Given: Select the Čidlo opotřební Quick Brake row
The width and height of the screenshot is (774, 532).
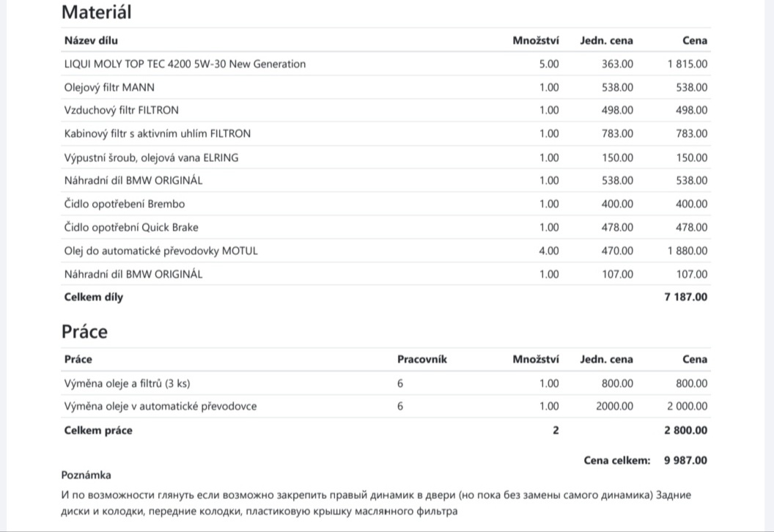Looking at the screenshot, I should click(x=386, y=227).
